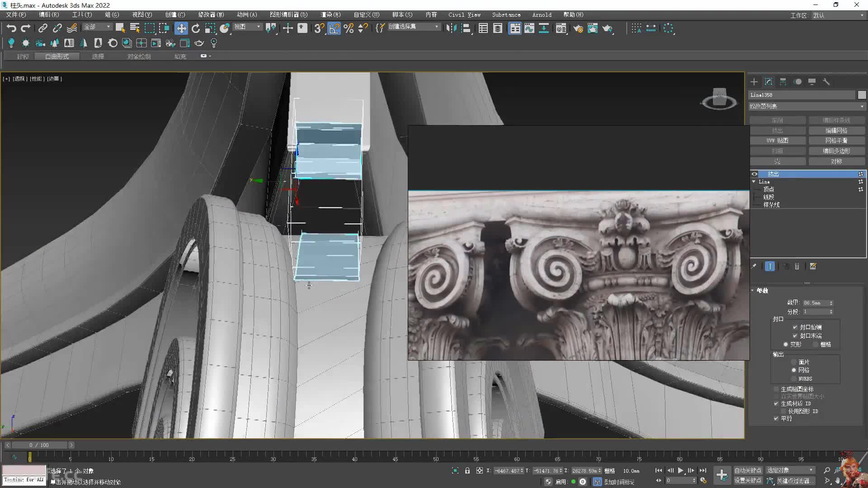The width and height of the screenshot is (868, 488).
Task: Activate the Select and Scale tool
Action: point(210,28)
